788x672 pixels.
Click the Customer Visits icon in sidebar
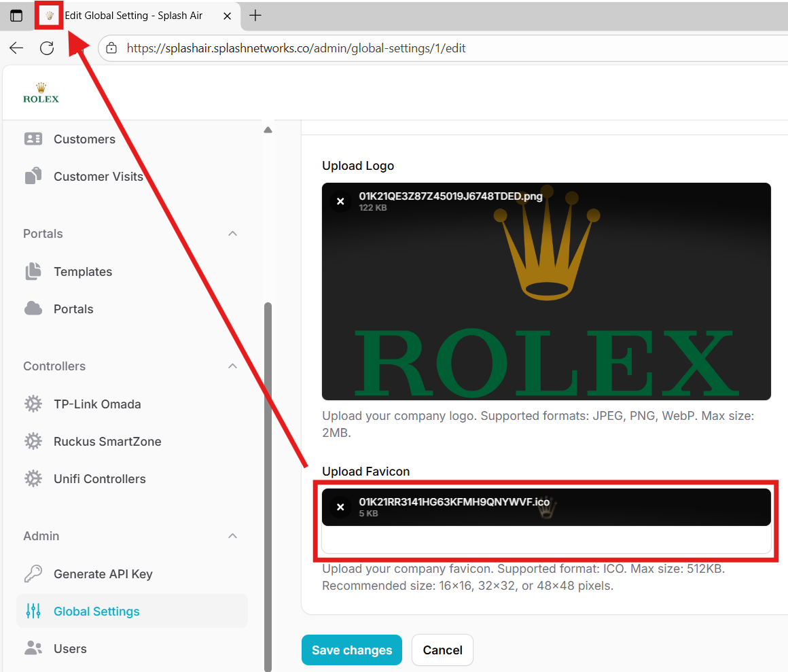(33, 177)
